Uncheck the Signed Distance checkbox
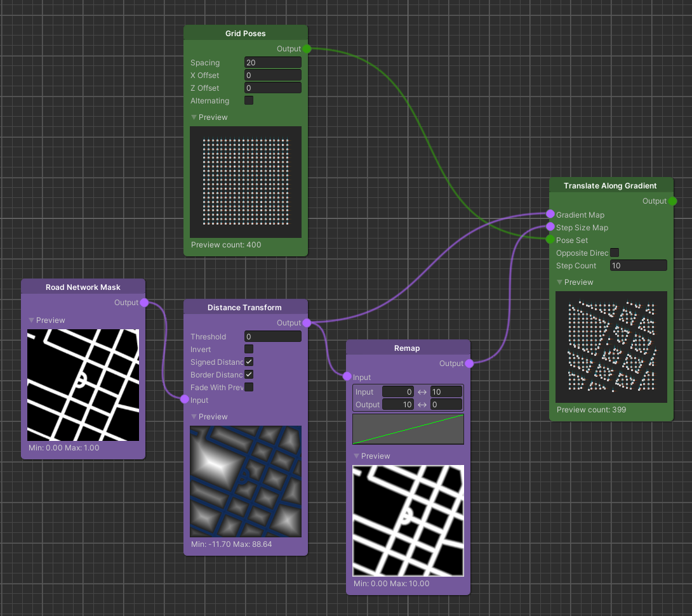The width and height of the screenshot is (692, 616). tap(249, 362)
